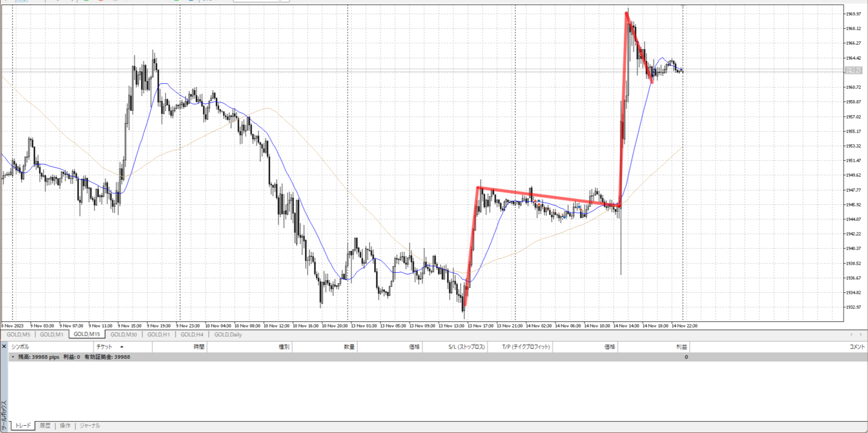Select the GOLD,Daily chart tab

pyautogui.click(x=228, y=335)
